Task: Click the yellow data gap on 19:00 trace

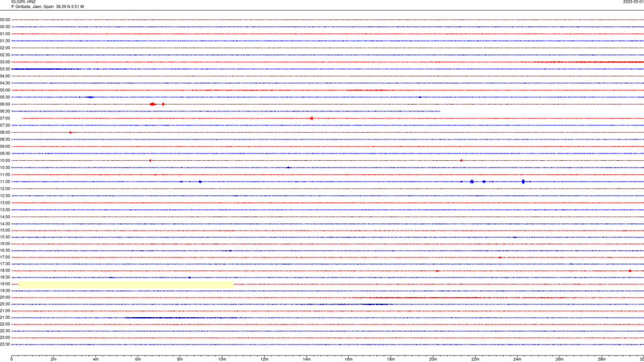Action: (126, 284)
